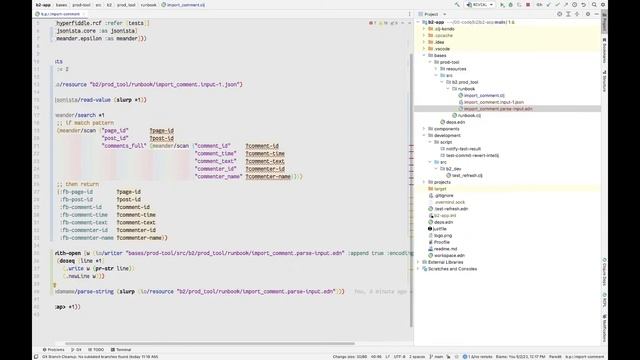Select logo.png file
Viewport: 640px width, 360px height.
click(440, 235)
